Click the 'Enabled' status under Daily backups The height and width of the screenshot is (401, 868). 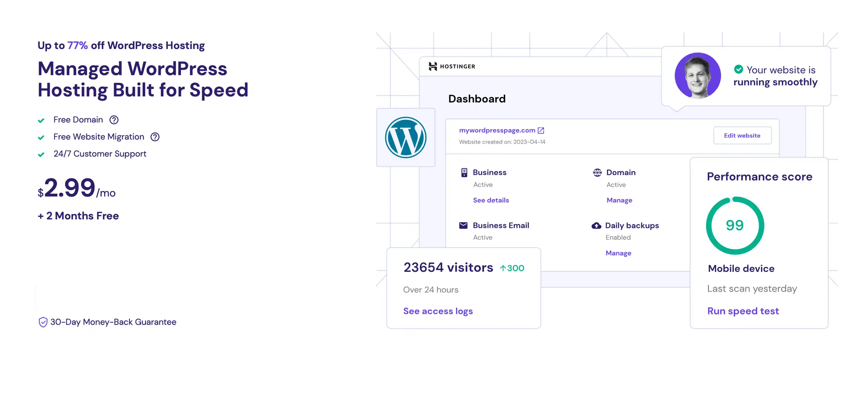[618, 237]
